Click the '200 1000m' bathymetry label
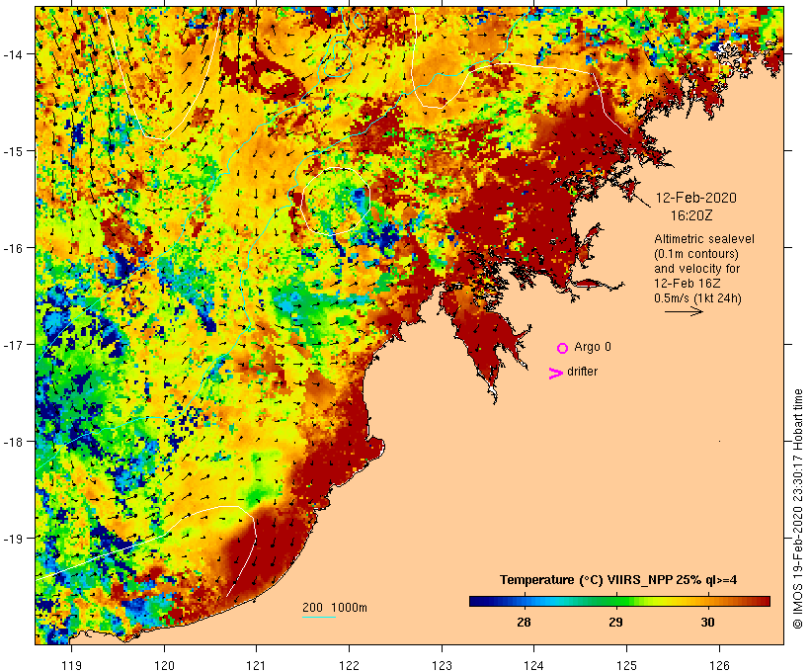This screenshot has width=810, height=672. pyautogui.click(x=335, y=608)
